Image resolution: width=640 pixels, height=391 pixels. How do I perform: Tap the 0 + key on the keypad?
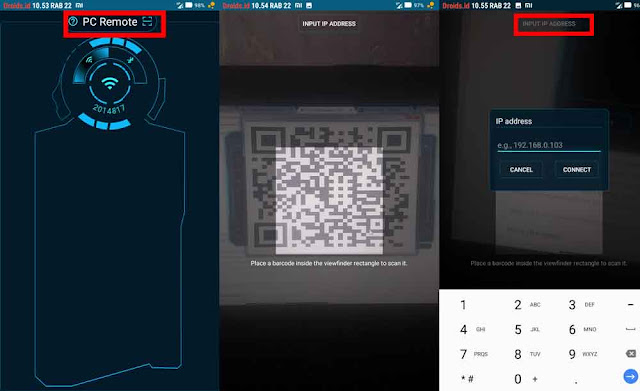coord(525,379)
